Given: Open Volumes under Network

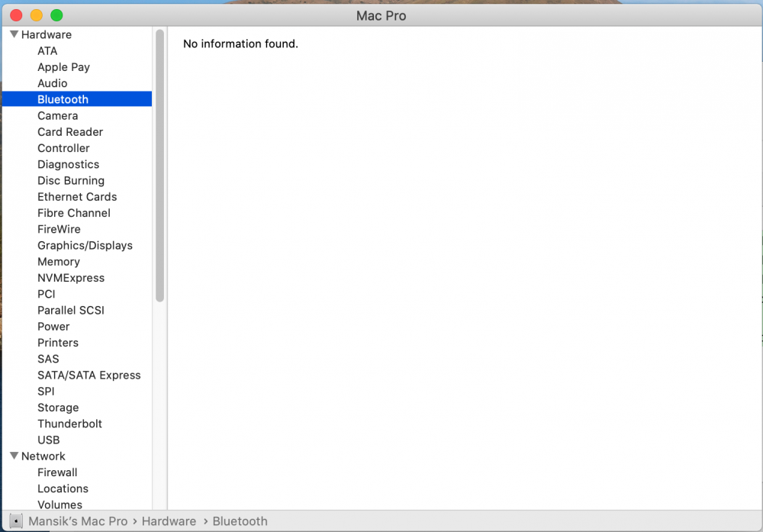Looking at the screenshot, I should pyautogui.click(x=60, y=505).
